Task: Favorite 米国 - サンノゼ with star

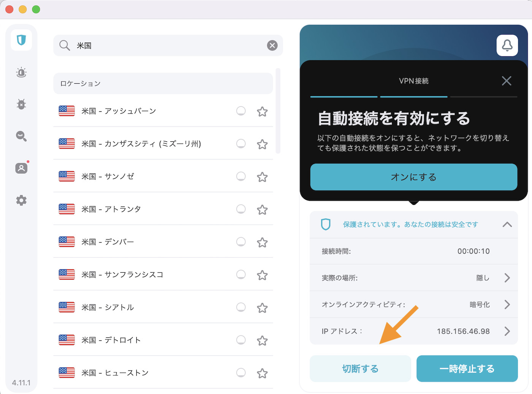Action: coord(262,177)
